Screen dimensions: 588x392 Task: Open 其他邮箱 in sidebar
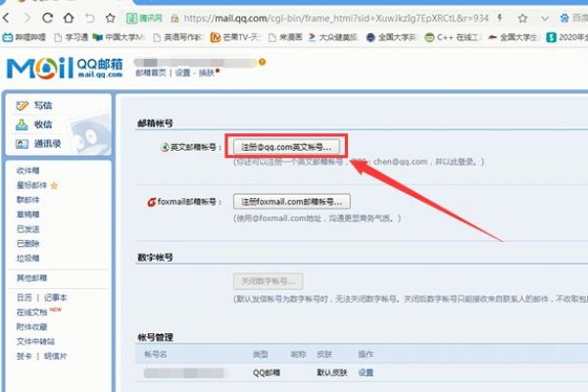[32, 278]
